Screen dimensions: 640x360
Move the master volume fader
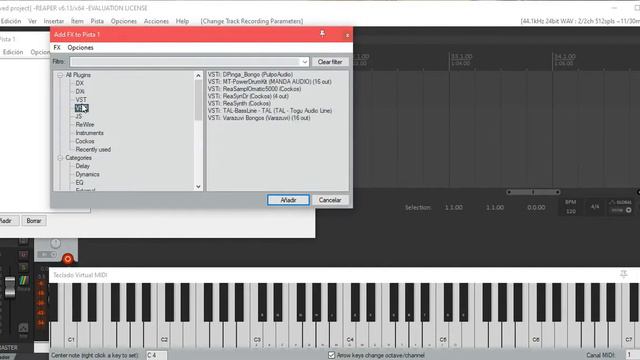(x=9, y=287)
